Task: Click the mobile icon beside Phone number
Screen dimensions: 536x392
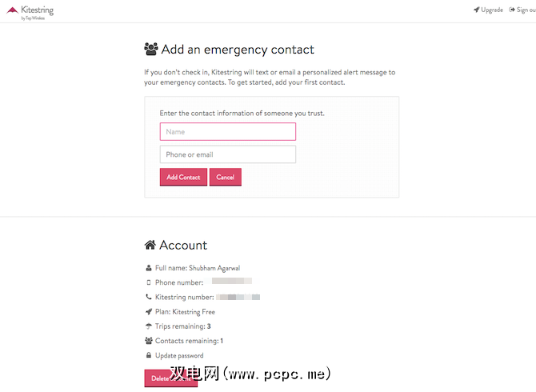Action: click(x=148, y=282)
